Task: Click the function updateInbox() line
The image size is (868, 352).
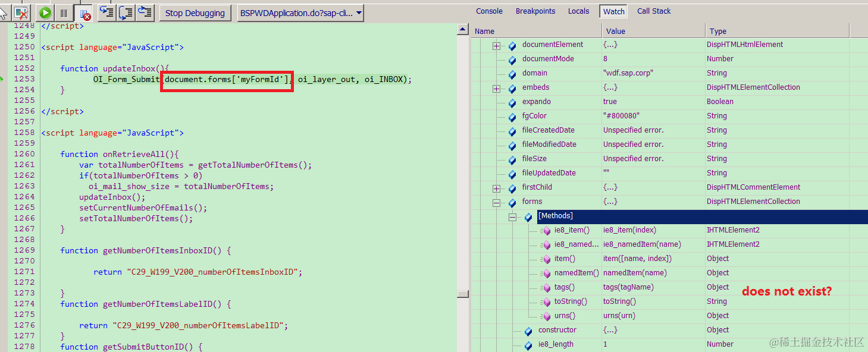Action: (x=115, y=68)
